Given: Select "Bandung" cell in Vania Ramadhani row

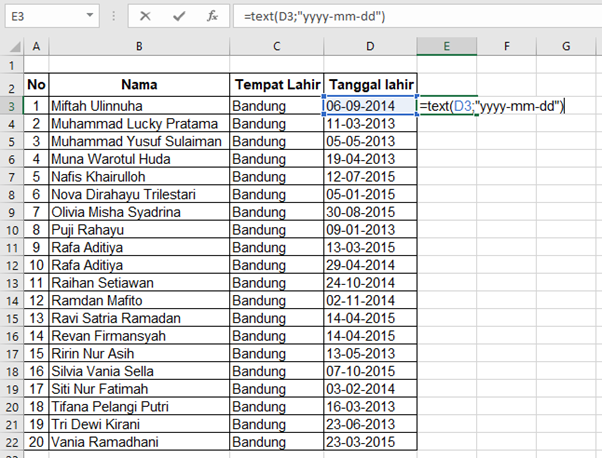Looking at the screenshot, I should pyautogui.click(x=276, y=441).
